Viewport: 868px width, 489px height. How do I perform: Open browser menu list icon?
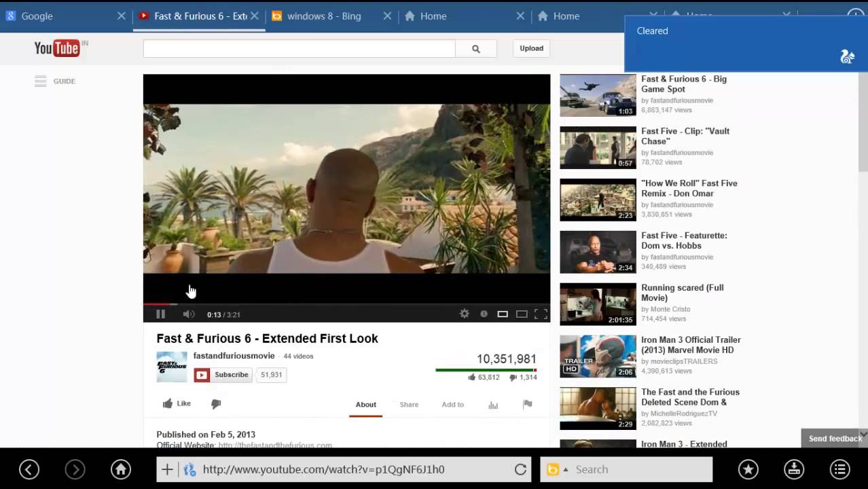[x=840, y=469]
